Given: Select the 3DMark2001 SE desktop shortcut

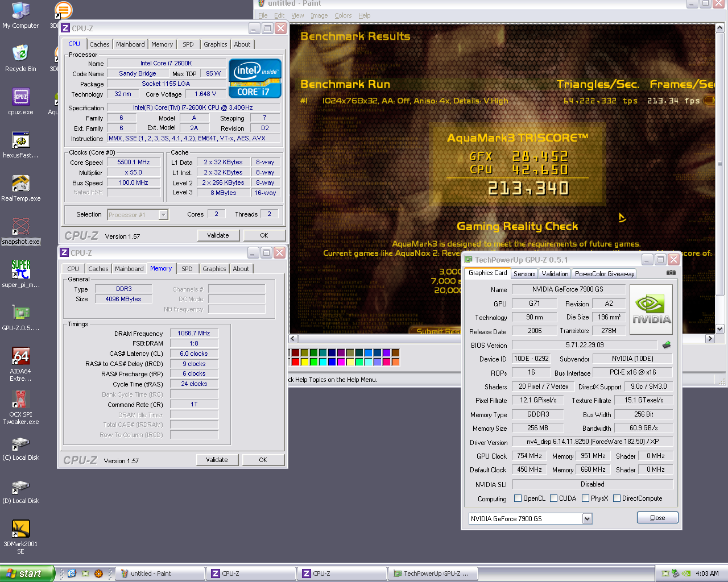Looking at the screenshot, I should 20,537.
